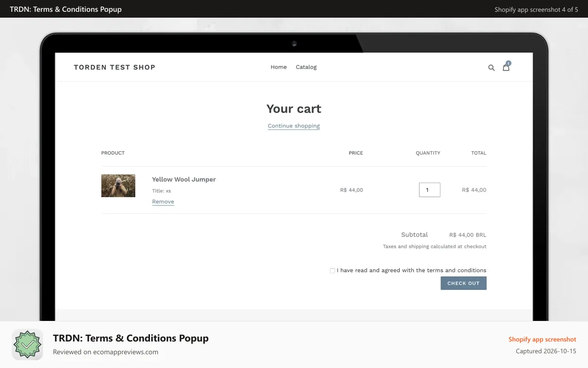Image resolution: width=588 pixels, height=368 pixels.
Task: Click the Check Out button
Action: coord(464,283)
